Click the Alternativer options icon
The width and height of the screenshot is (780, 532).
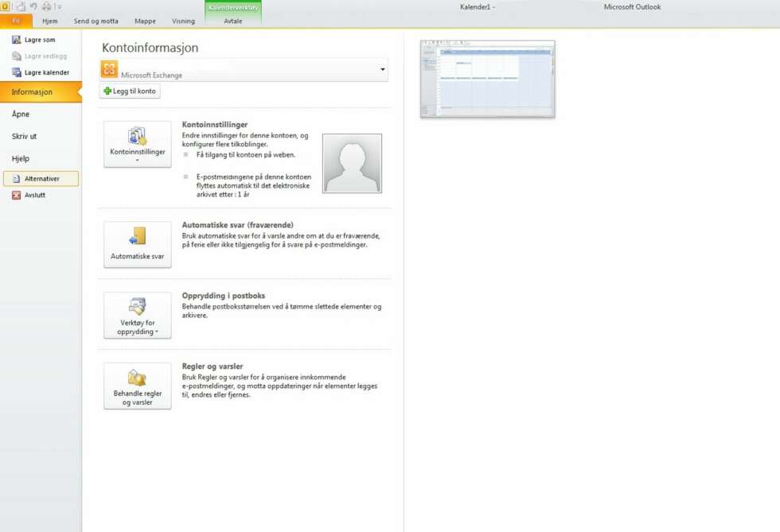click(x=17, y=178)
